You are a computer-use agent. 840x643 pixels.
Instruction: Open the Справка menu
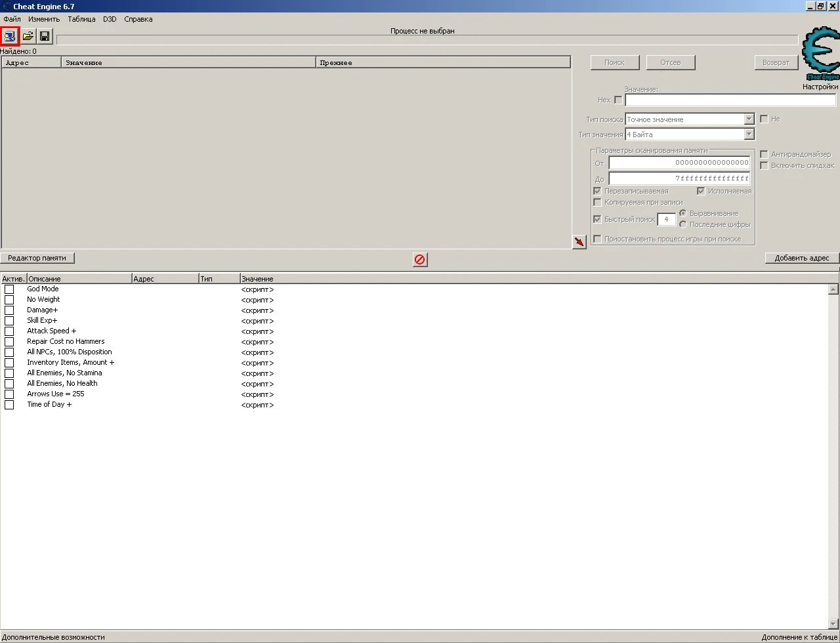138,19
